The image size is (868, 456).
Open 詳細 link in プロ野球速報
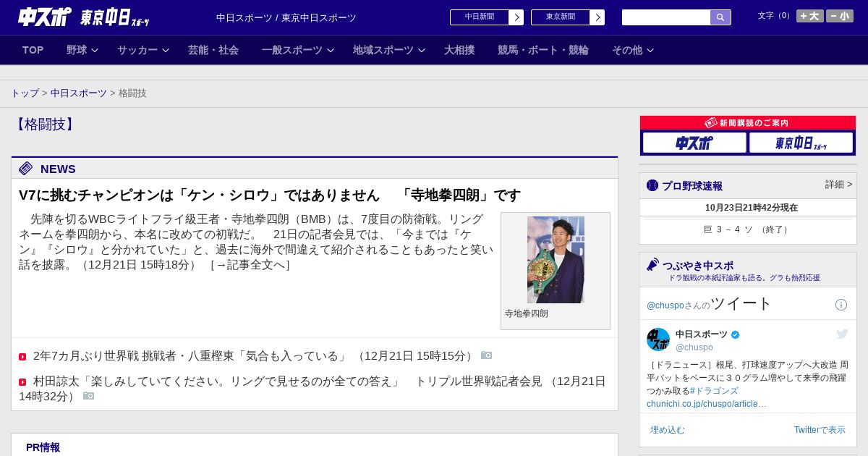839,185
